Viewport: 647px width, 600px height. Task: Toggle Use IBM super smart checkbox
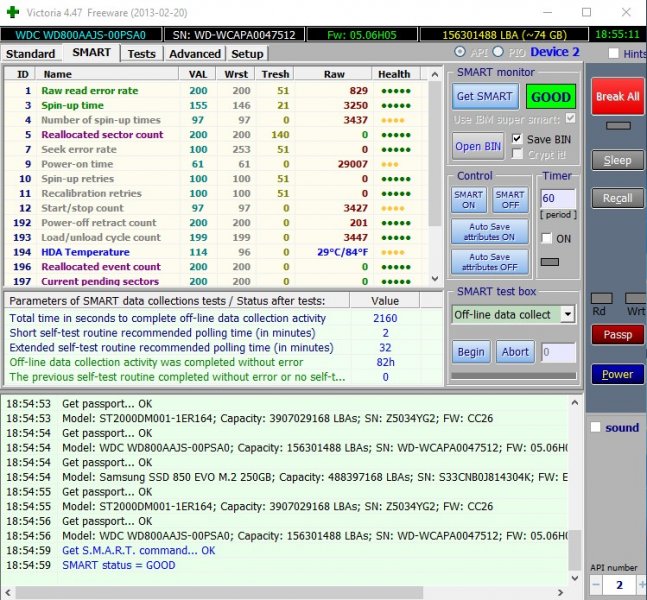point(570,119)
